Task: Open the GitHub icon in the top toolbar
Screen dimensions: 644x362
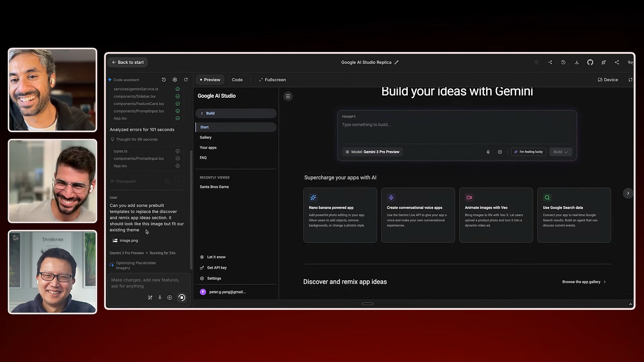Action: click(590, 62)
